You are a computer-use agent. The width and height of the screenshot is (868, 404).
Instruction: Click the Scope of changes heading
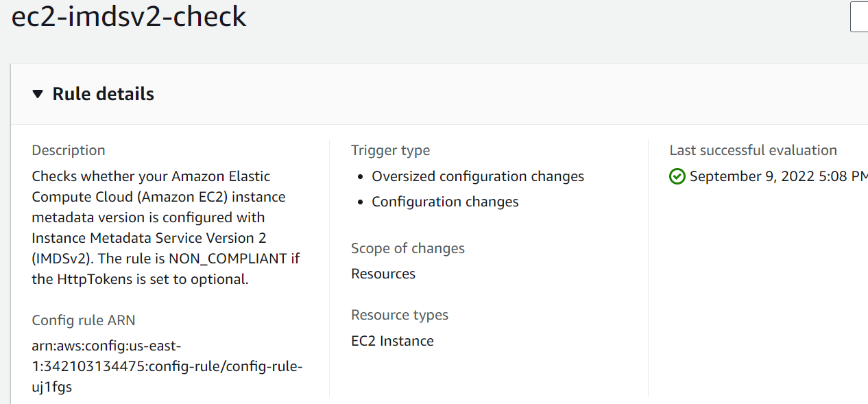tap(408, 248)
